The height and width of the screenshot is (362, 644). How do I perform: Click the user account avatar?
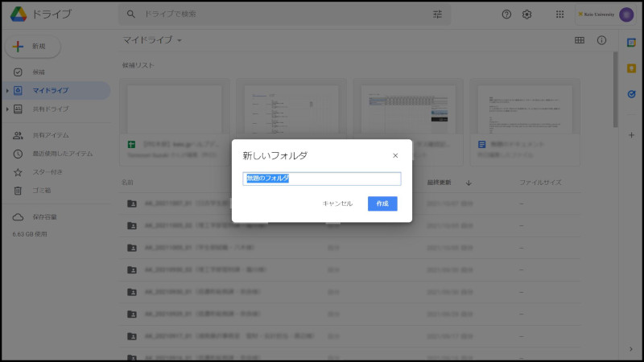[626, 14]
